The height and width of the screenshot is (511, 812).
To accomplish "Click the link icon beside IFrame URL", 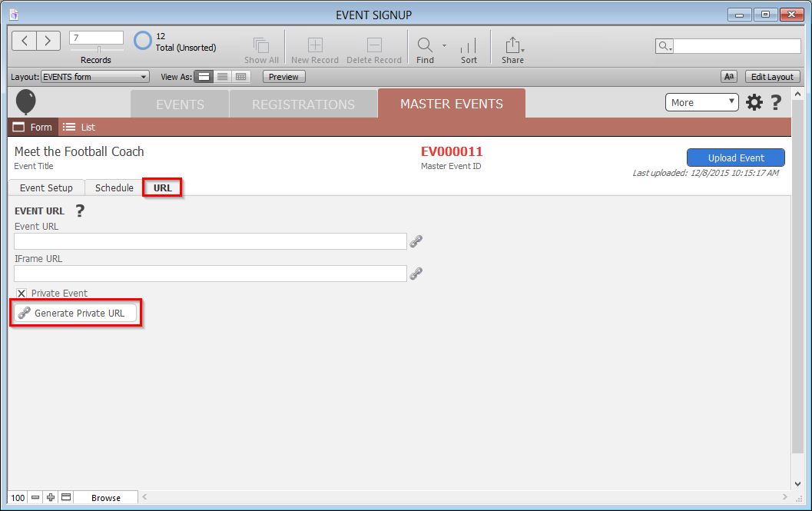I will (x=416, y=274).
